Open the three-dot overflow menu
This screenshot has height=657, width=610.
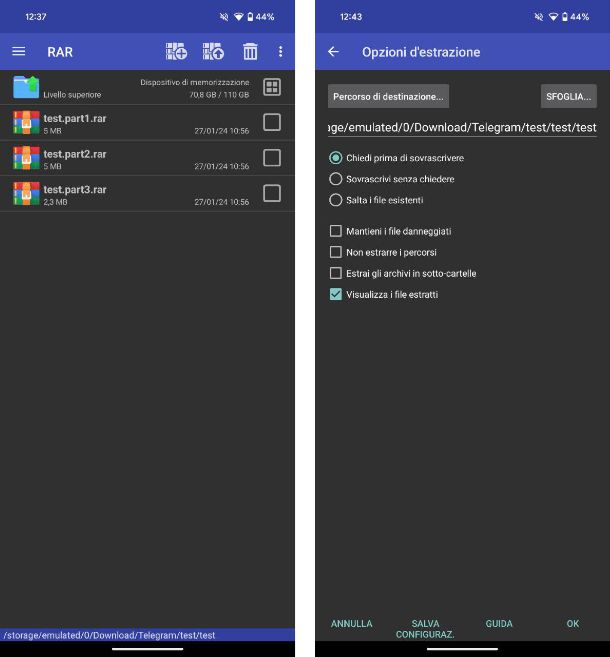coord(280,52)
